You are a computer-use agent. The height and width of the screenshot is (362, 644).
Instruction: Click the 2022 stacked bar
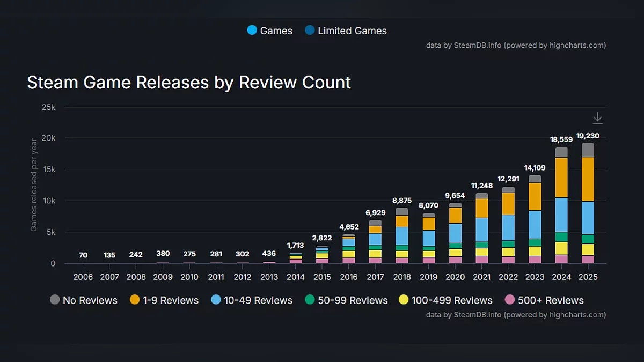tap(508, 225)
